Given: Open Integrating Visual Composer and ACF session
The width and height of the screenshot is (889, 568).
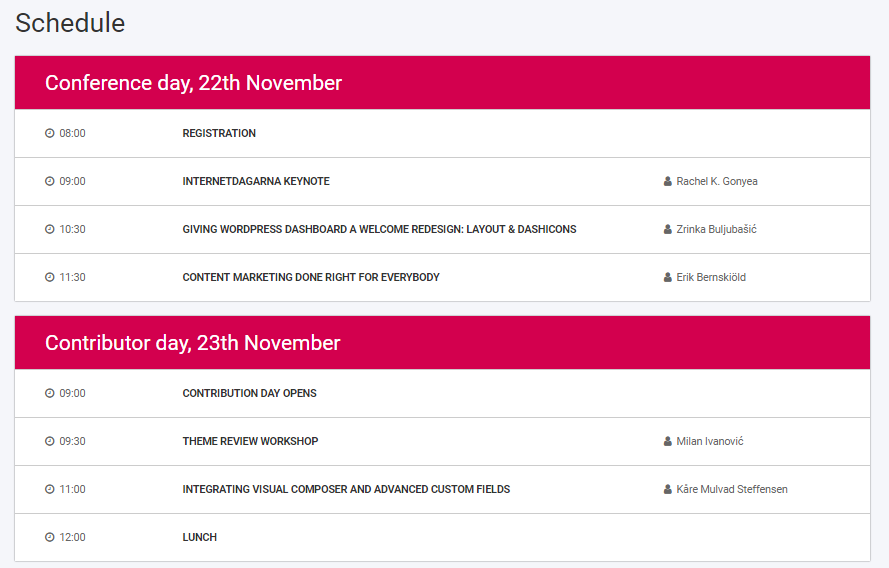Looking at the screenshot, I should click(346, 489).
